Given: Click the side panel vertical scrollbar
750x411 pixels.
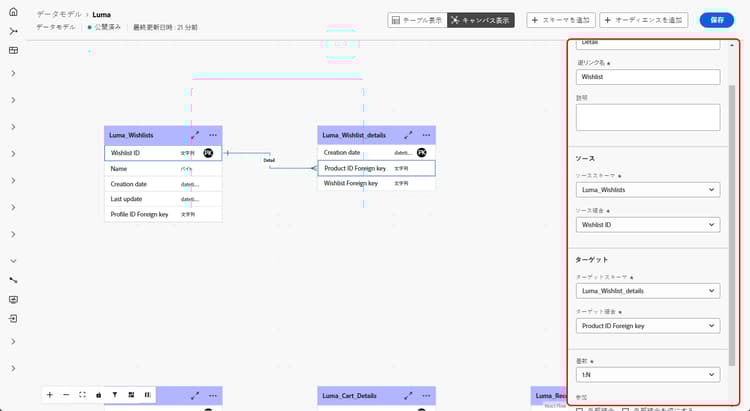Looking at the screenshot, I should pyautogui.click(x=731, y=225).
